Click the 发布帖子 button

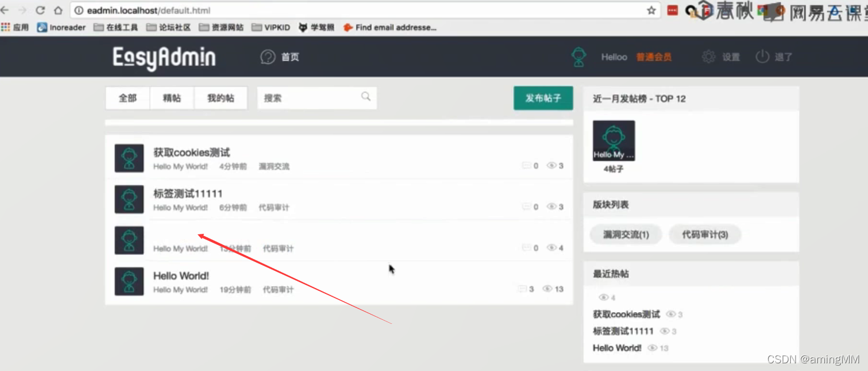click(x=542, y=98)
